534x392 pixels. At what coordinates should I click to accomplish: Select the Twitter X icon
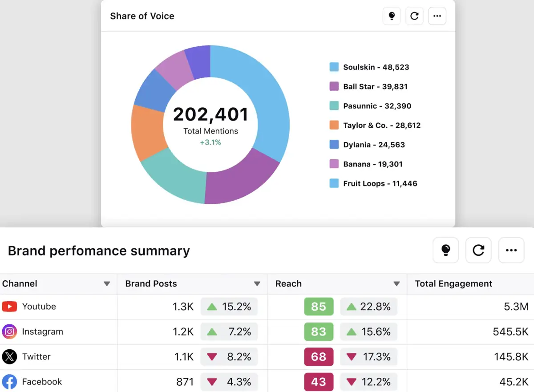[x=9, y=357]
